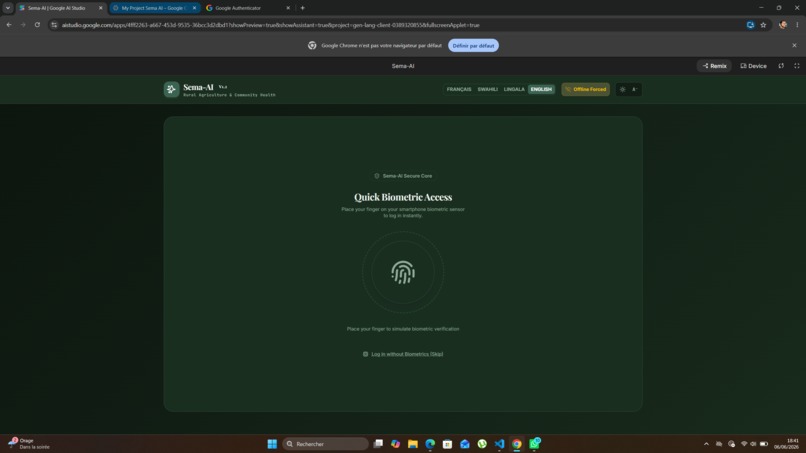This screenshot has width=806, height=453.
Task: Open Task View from the taskbar
Action: point(378,444)
